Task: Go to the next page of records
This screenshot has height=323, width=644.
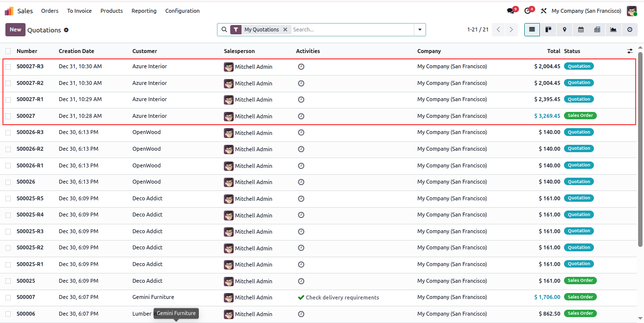Action: 511,29
